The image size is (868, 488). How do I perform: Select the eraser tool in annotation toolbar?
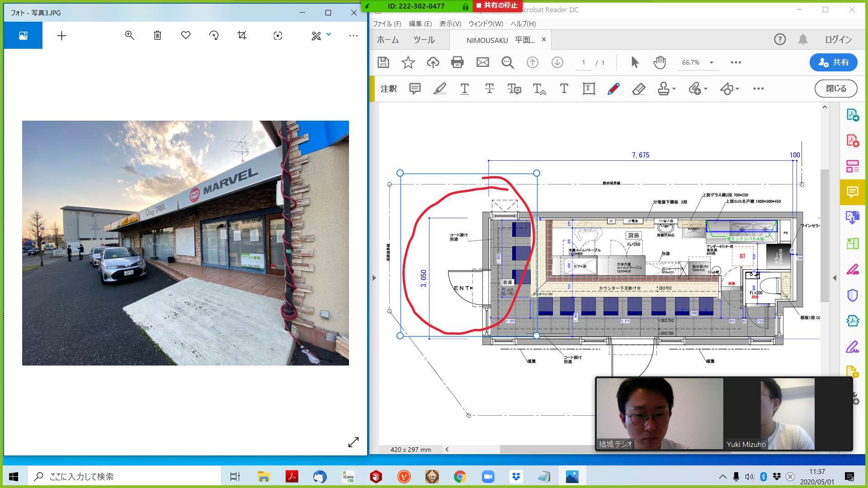638,89
